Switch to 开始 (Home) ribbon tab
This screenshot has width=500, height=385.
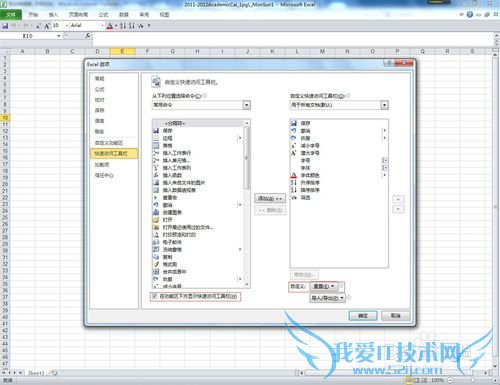click(33, 15)
